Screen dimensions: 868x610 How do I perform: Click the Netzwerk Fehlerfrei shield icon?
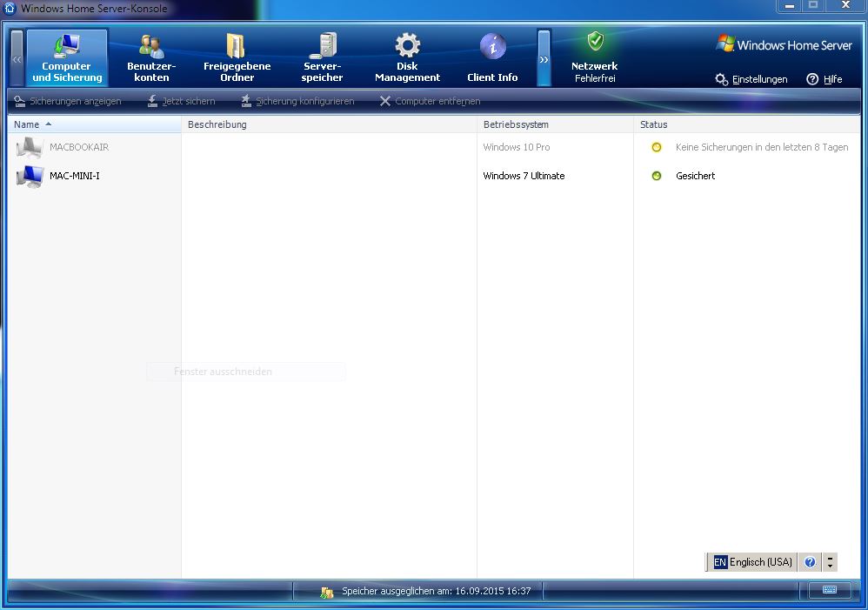tap(595, 41)
